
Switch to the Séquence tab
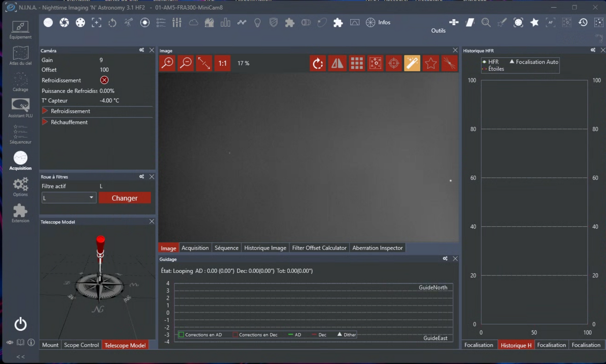tap(226, 248)
